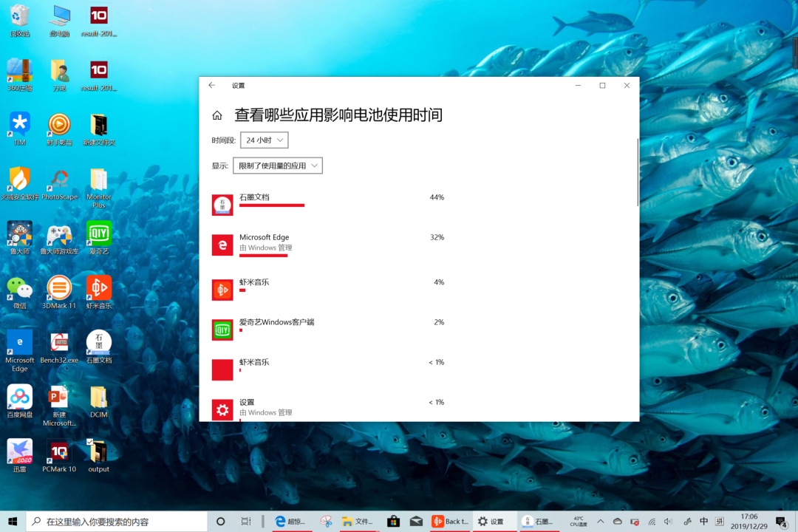Select the 百度网盘 desktop icon
The height and width of the screenshot is (532, 798).
(19, 401)
